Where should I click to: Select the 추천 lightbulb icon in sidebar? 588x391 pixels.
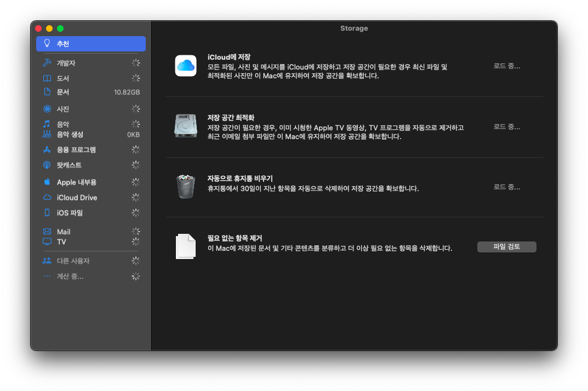[x=47, y=43]
